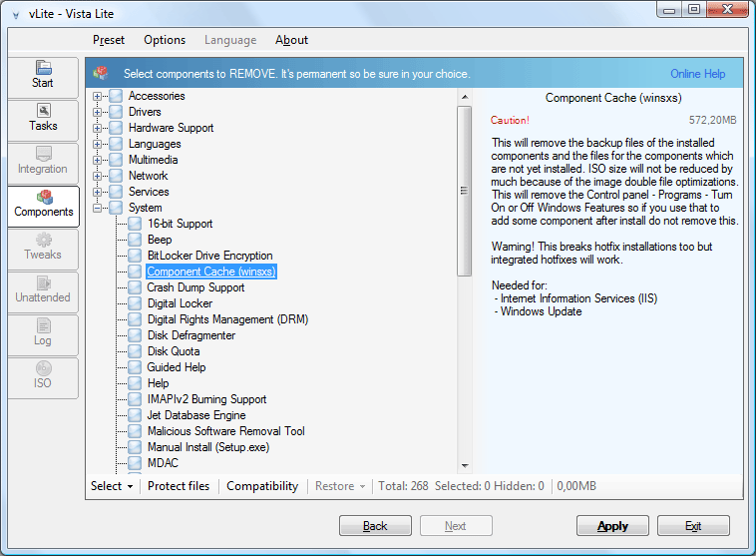
Task: Open the Select dropdown in bottom toolbar
Action: 112,486
